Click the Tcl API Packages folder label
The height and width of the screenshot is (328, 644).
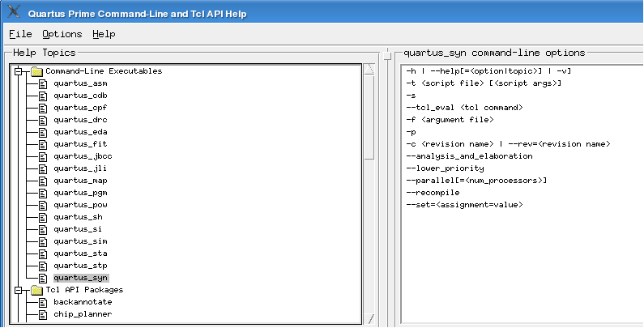tap(84, 290)
